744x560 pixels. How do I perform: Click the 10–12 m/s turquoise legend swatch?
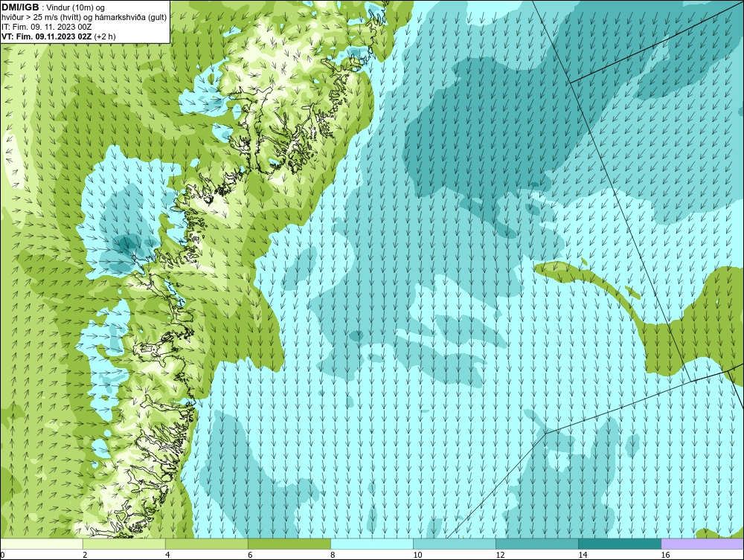pos(455,544)
